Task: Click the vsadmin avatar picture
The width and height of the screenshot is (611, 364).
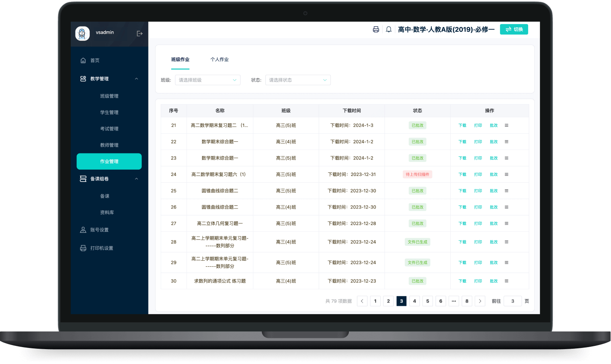Action: (x=82, y=33)
